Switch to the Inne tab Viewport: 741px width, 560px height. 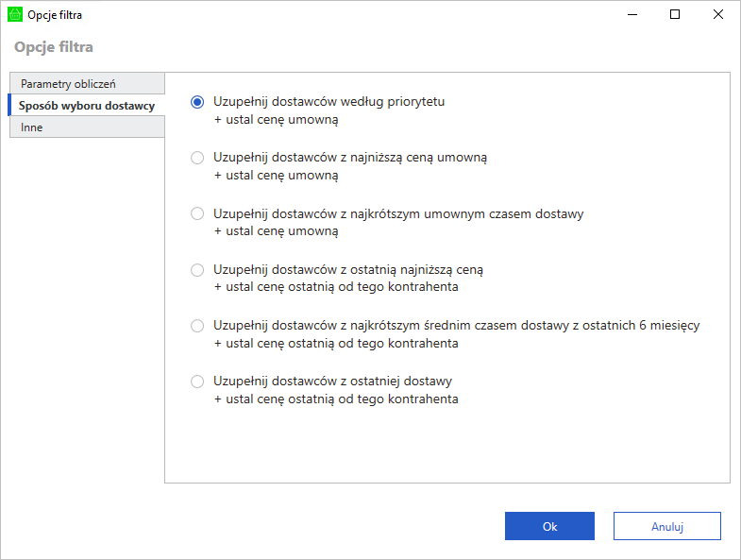[87, 127]
